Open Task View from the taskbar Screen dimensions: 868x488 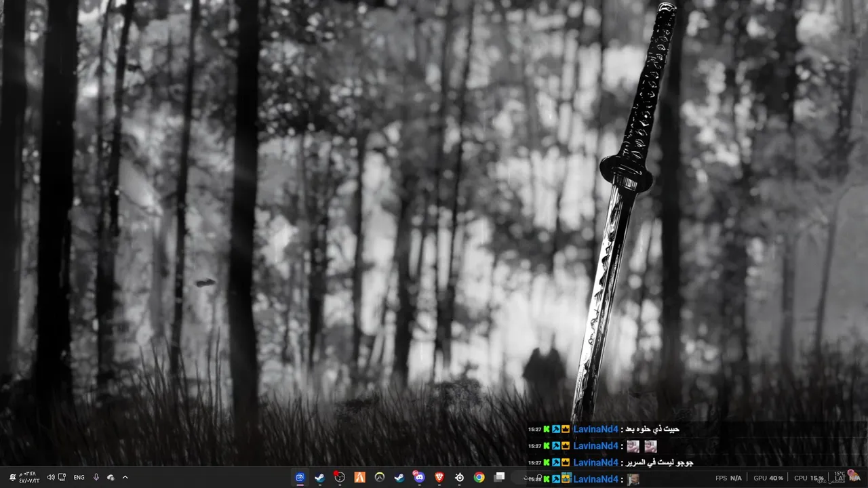point(500,476)
